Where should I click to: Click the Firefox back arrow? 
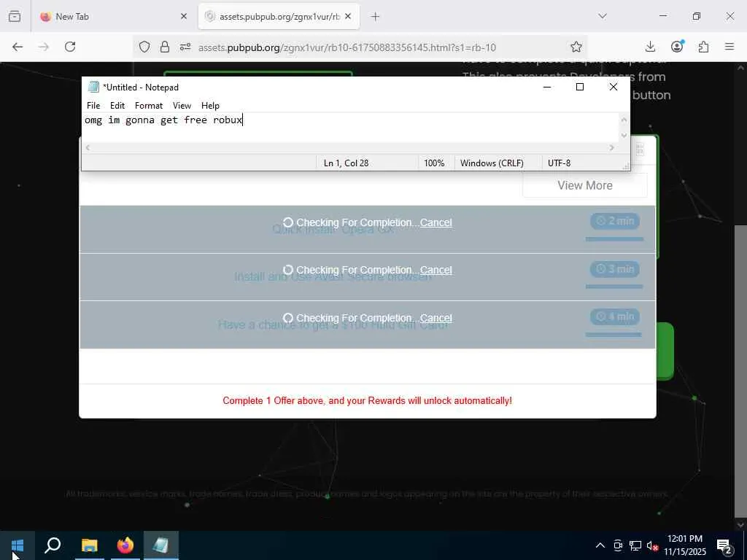(x=18, y=47)
